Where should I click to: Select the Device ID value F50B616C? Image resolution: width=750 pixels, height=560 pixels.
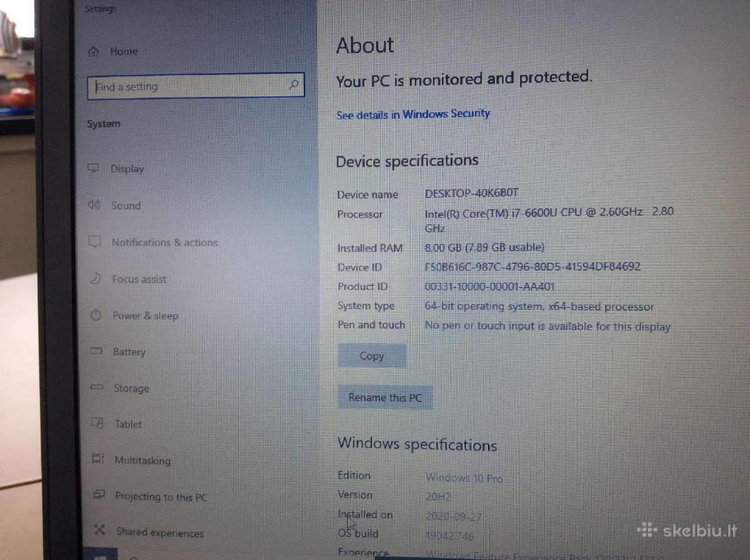tap(532, 266)
